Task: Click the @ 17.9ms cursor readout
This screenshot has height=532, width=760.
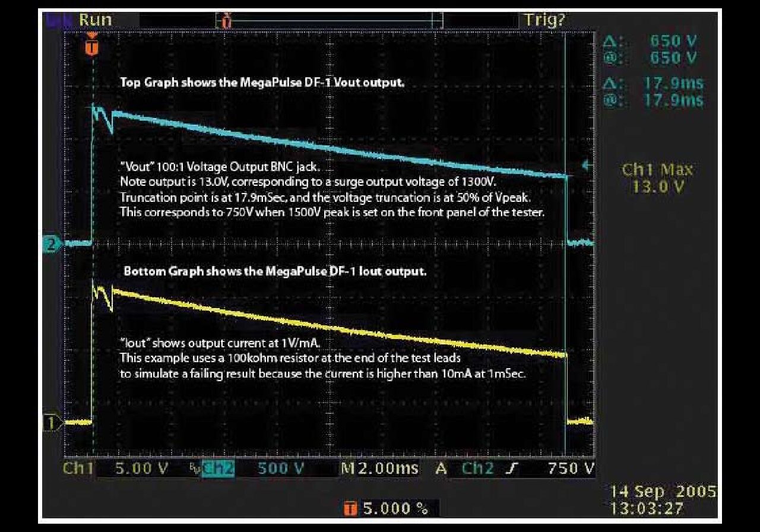Action: click(653, 100)
